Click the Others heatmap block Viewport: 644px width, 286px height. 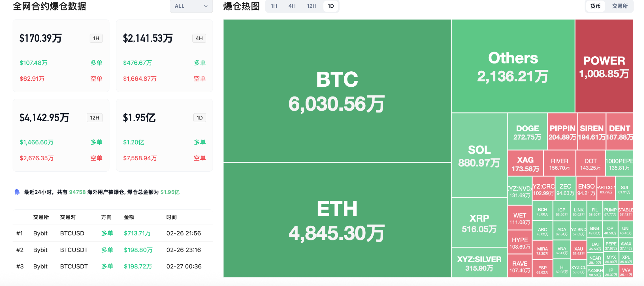tap(513, 66)
